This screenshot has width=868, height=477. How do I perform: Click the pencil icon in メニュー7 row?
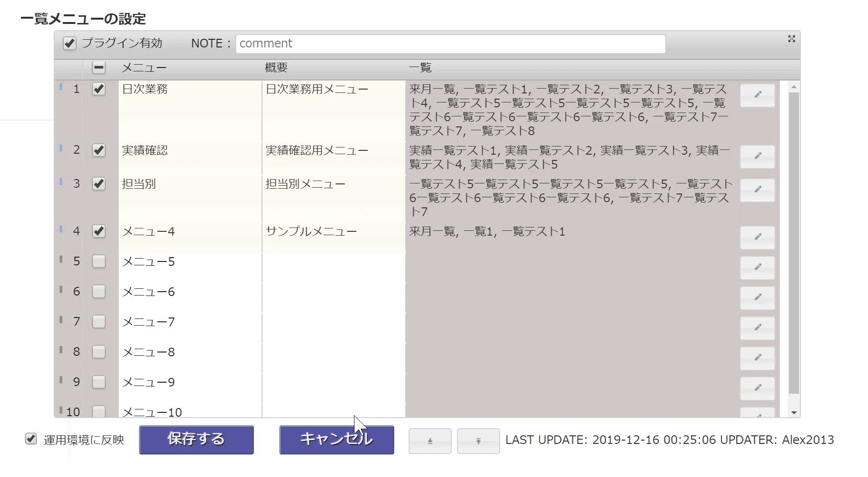(x=757, y=328)
